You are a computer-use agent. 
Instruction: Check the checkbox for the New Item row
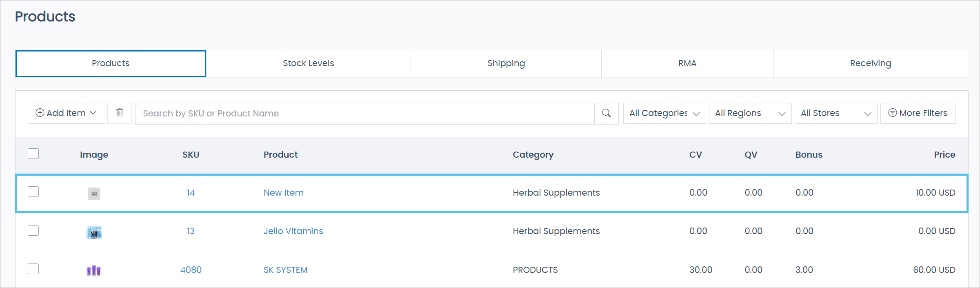33,191
